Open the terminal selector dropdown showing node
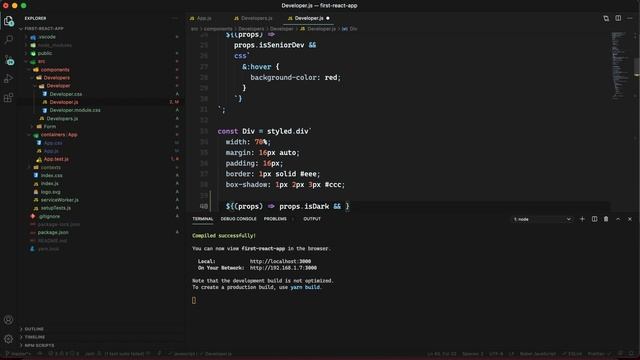Viewport: 640px width, 360px height. pyautogui.click(x=542, y=219)
